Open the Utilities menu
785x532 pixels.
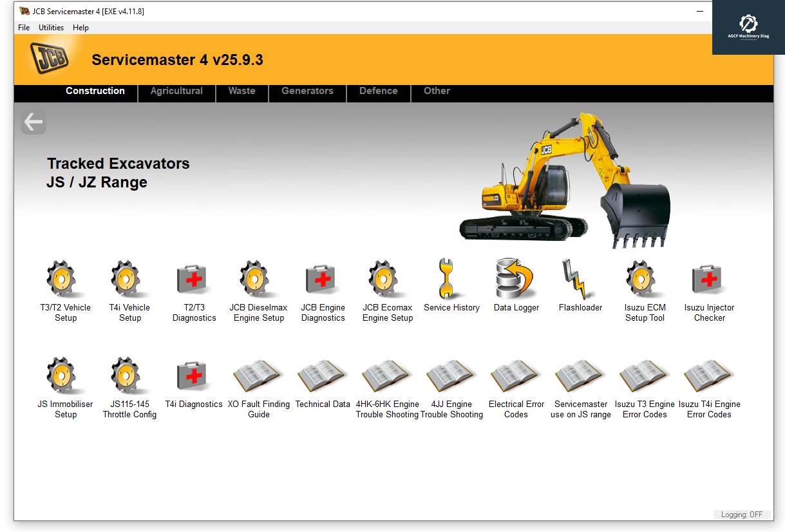click(x=51, y=28)
